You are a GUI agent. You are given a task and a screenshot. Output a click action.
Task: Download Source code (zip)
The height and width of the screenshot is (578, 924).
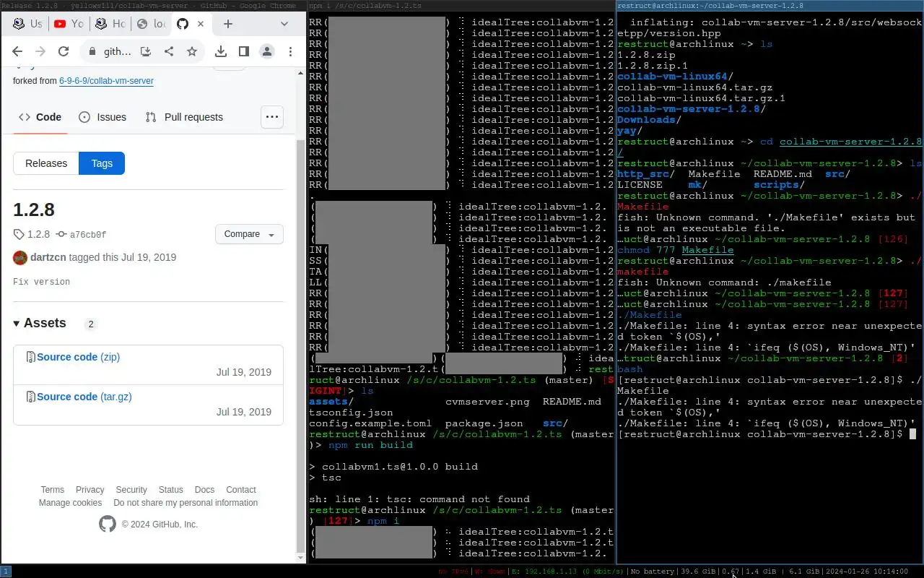(x=78, y=357)
